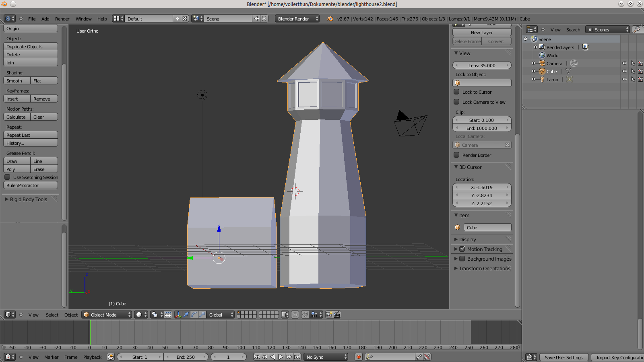Click the play reverse button in timeline

pos(273,357)
